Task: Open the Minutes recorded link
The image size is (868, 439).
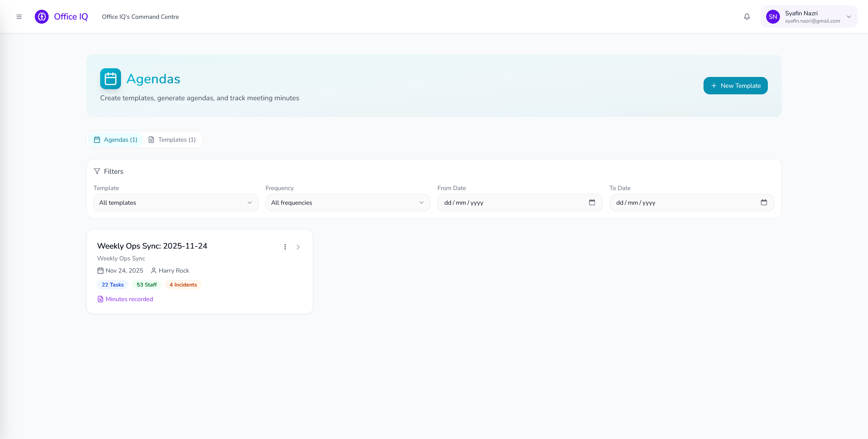Action: pyautogui.click(x=129, y=299)
